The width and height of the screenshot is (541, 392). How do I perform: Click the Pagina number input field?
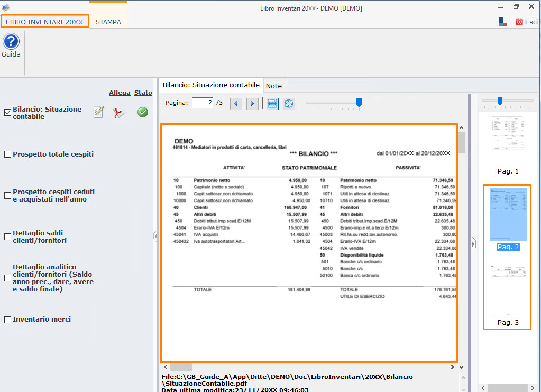(x=202, y=103)
